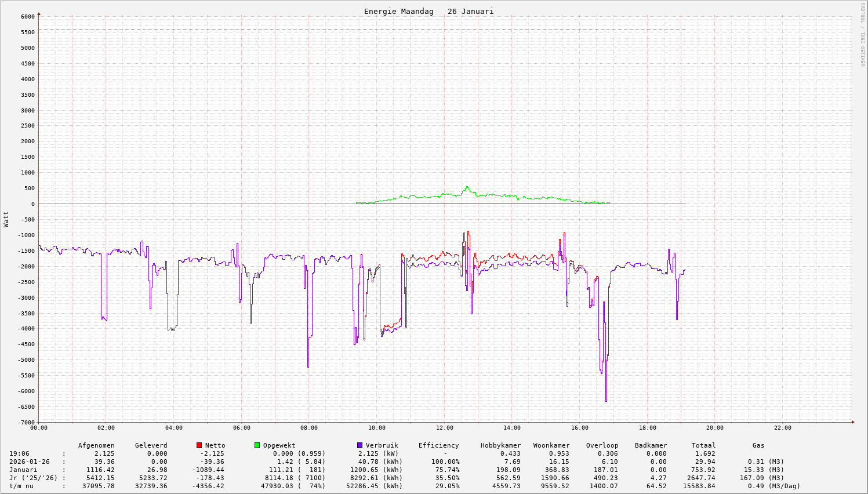Image resolution: width=868 pixels, height=494 pixels.
Task: Click the 12:00 mark on time axis
Action: 444,428
